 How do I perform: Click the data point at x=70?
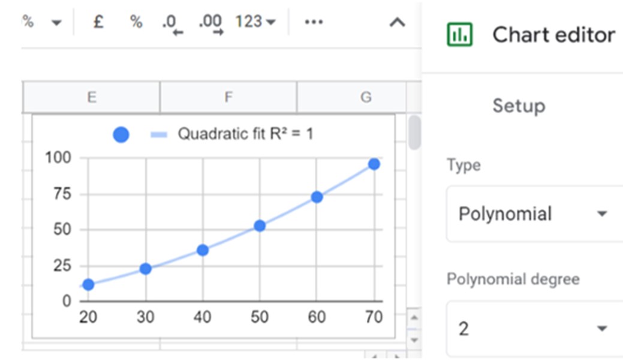(x=374, y=164)
